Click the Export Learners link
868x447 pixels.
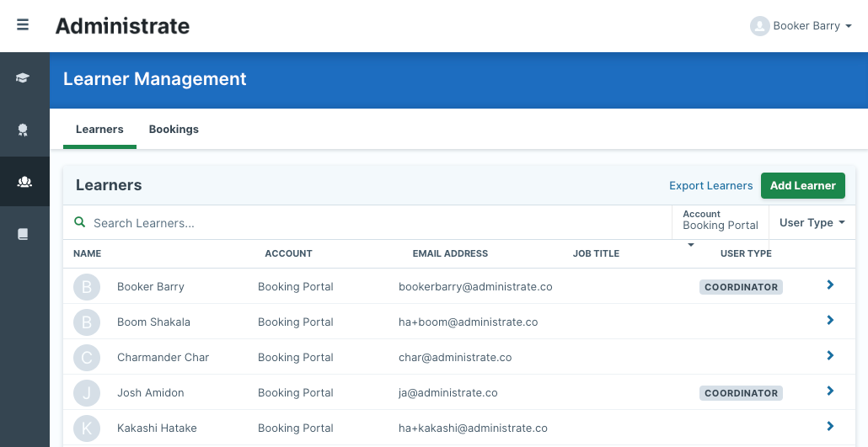[x=710, y=186]
